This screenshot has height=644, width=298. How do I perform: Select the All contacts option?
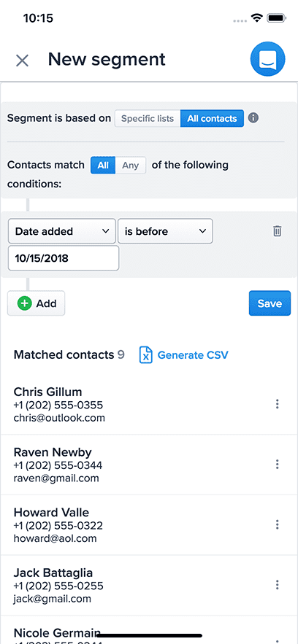point(212,119)
